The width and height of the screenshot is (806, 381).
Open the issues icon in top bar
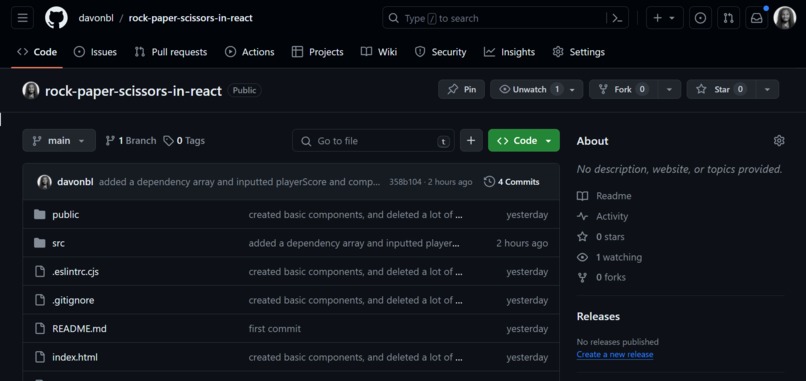click(x=700, y=18)
